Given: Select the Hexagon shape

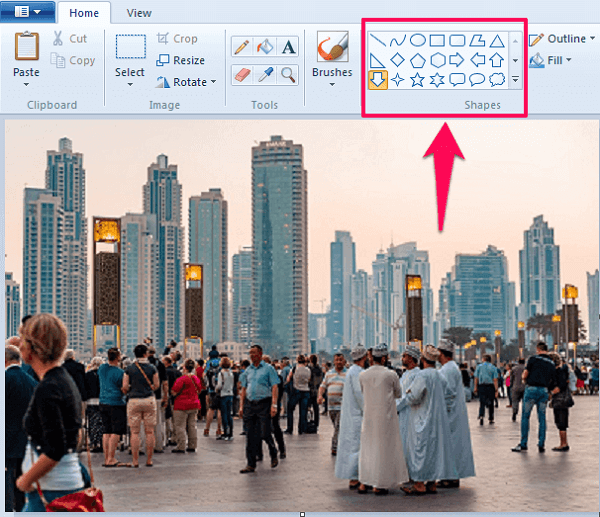Looking at the screenshot, I should point(437,60).
